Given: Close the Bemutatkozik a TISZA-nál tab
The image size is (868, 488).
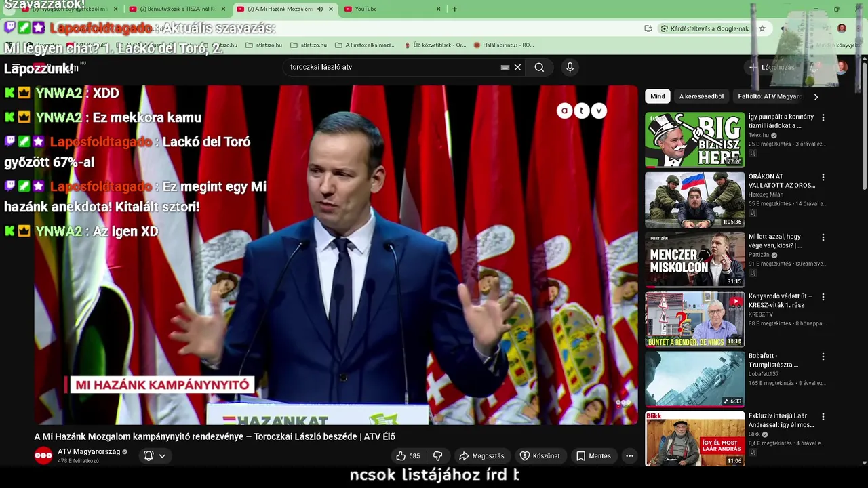Looking at the screenshot, I should click(x=223, y=9).
